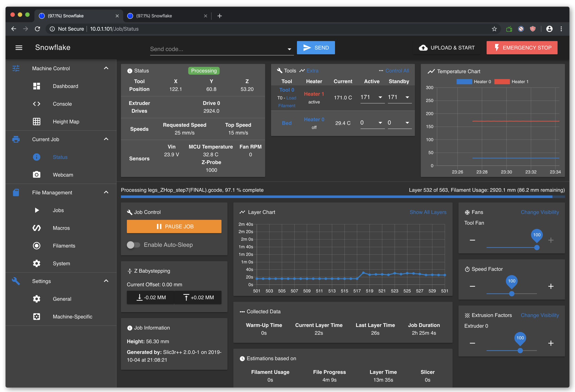Click the Height Map grid icon
575x392 pixels.
(37, 122)
